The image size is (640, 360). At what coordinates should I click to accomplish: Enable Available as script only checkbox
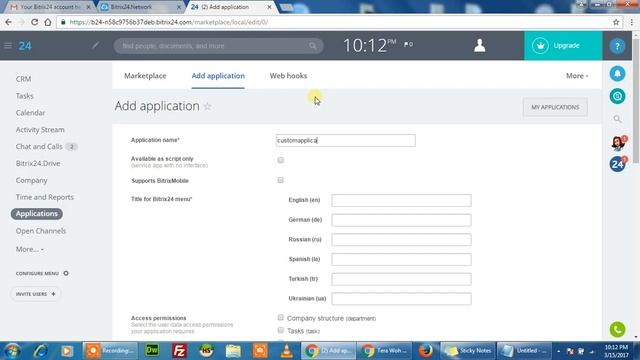(280, 160)
